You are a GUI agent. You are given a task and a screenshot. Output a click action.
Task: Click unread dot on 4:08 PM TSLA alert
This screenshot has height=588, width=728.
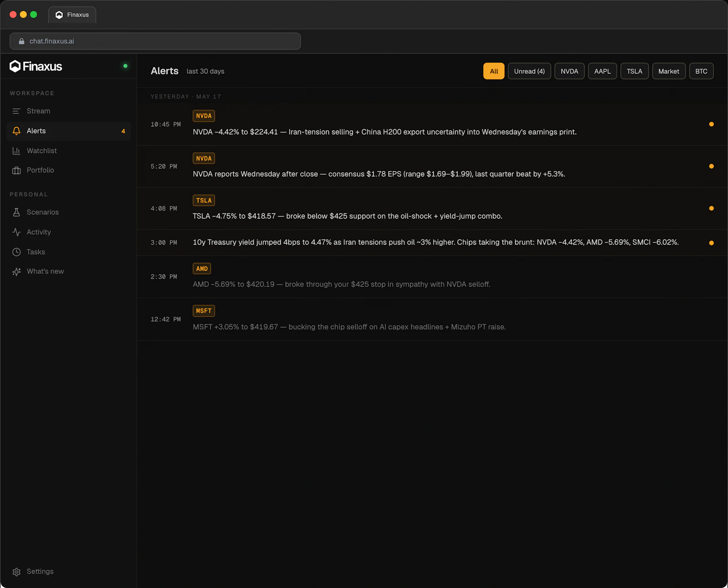pyautogui.click(x=711, y=208)
